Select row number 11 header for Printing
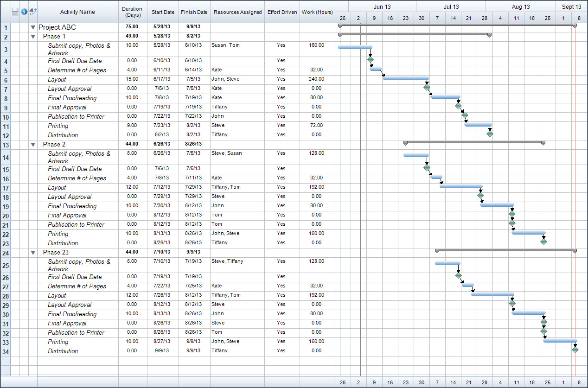Screen dimensions: 588x388 [5, 126]
